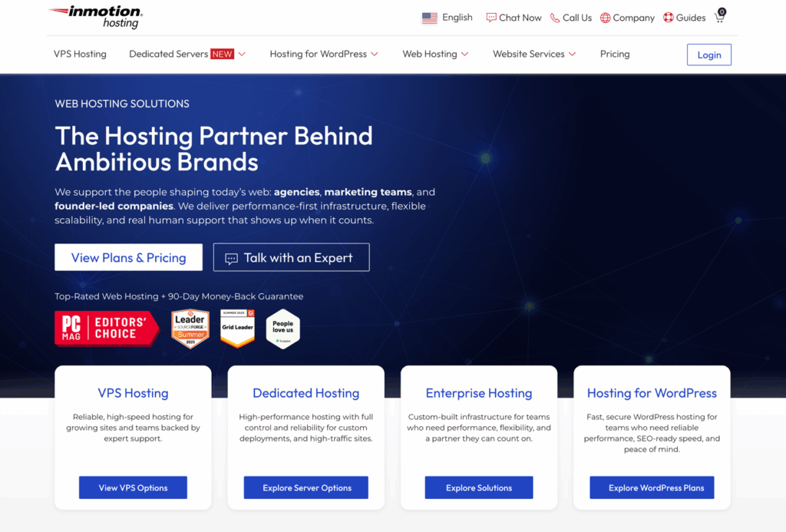Click Explore WordPress Plans button
Viewport: 786px width, 532px height.
(652, 487)
